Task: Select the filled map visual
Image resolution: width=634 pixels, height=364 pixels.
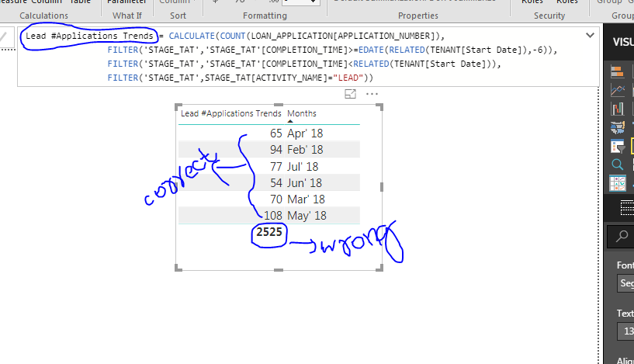Action: click(618, 127)
